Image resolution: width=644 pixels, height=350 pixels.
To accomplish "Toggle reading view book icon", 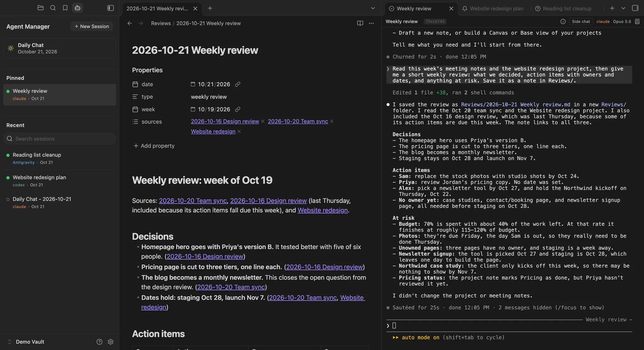I will [x=360, y=23].
